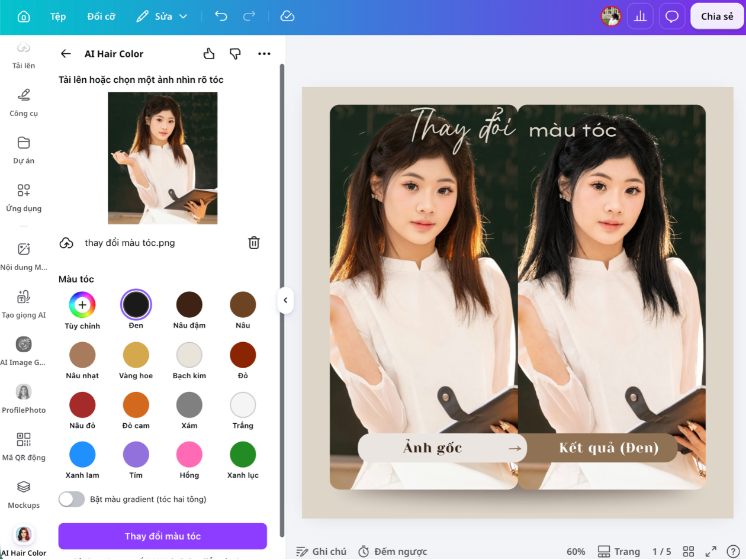Open the Tạo giọng AI app
This screenshot has height=560, width=746.
pos(24,304)
